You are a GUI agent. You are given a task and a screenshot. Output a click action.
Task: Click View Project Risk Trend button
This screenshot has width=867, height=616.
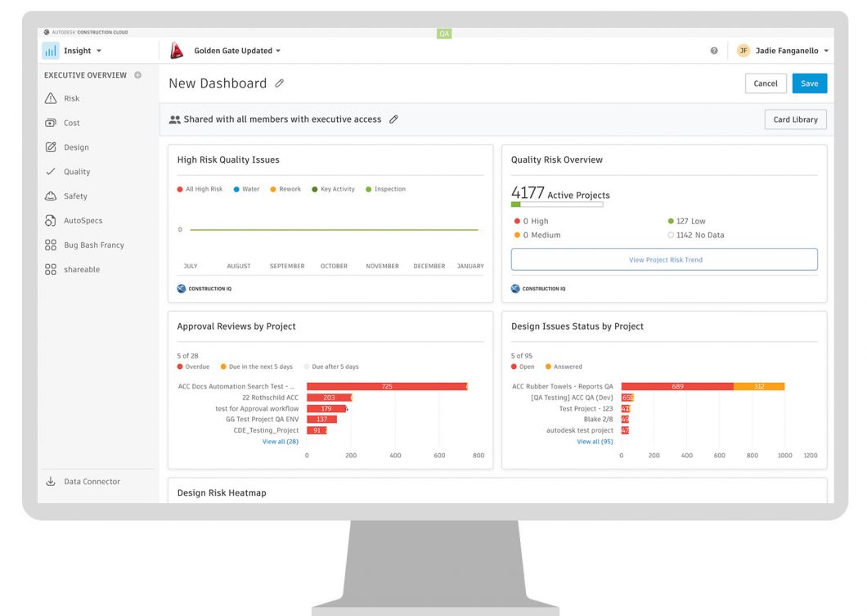(x=664, y=259)
